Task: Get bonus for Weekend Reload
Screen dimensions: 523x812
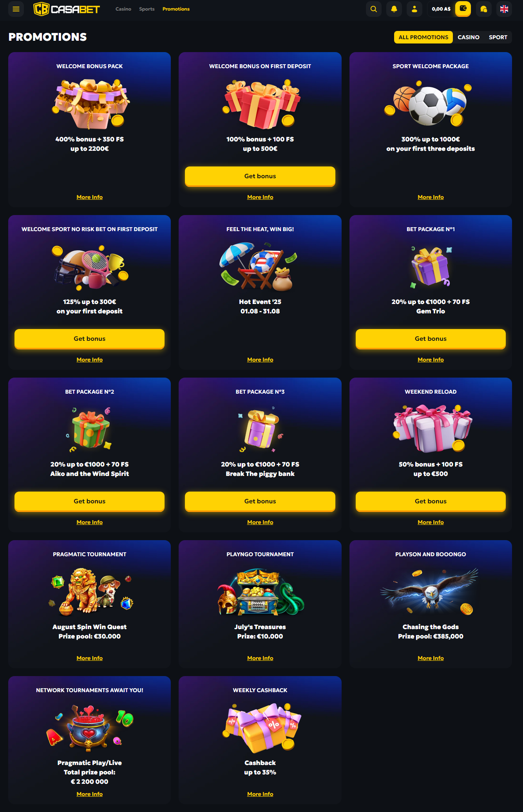Action: coord(431,501)
